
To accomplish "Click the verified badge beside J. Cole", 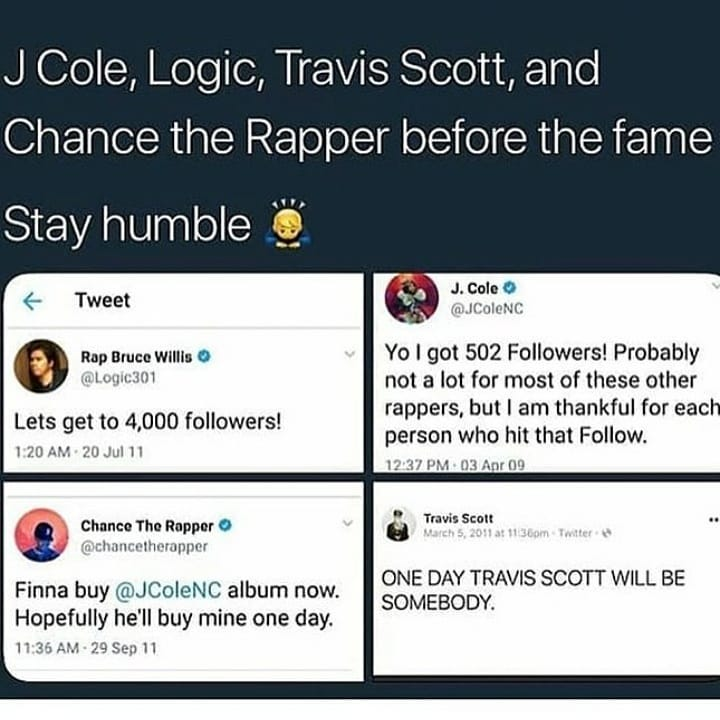I will coord(509,288).
